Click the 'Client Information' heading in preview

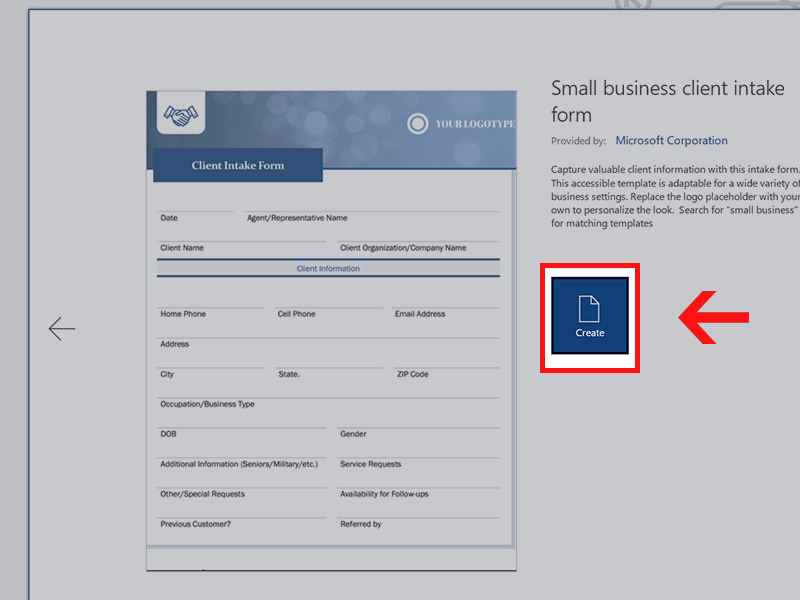tap(328, 268)
